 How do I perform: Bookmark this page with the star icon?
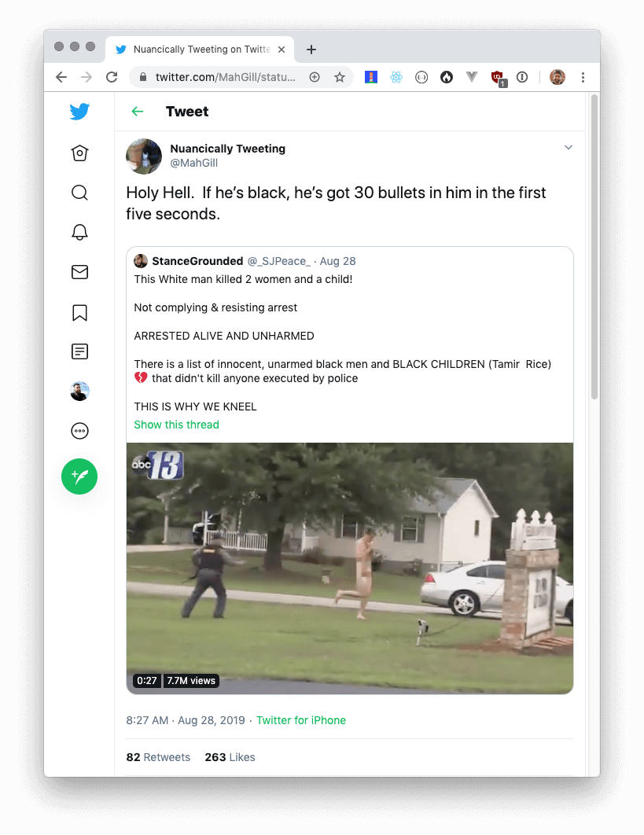(x=340, y=77)
